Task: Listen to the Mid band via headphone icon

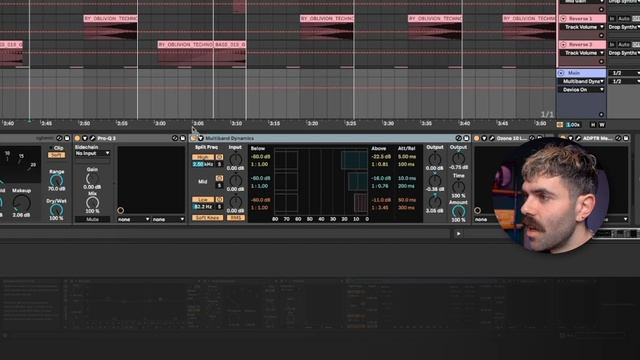Action: click(x=219, y=178)
